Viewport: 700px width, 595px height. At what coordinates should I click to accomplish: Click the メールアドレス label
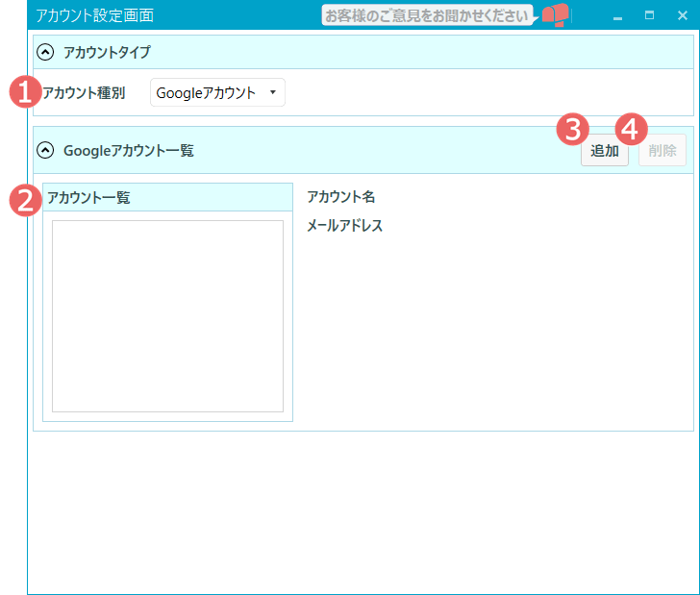[x=344, y=226]
